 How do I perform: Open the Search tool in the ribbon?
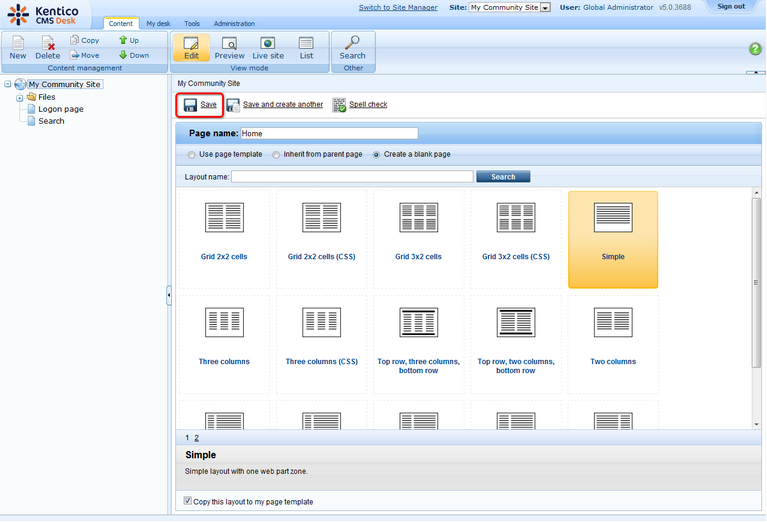[352, 47]
